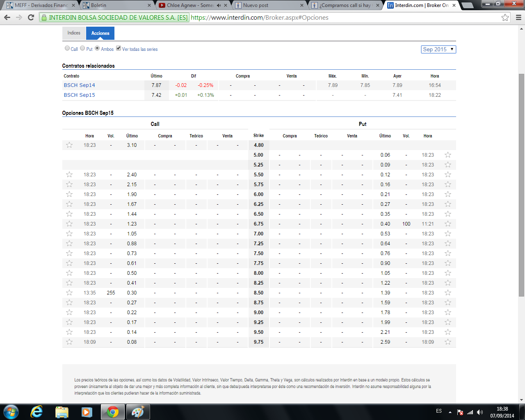Open the BSCH Sep15 contract
Viewport: 525px width, 420px height.
point(79,95)
